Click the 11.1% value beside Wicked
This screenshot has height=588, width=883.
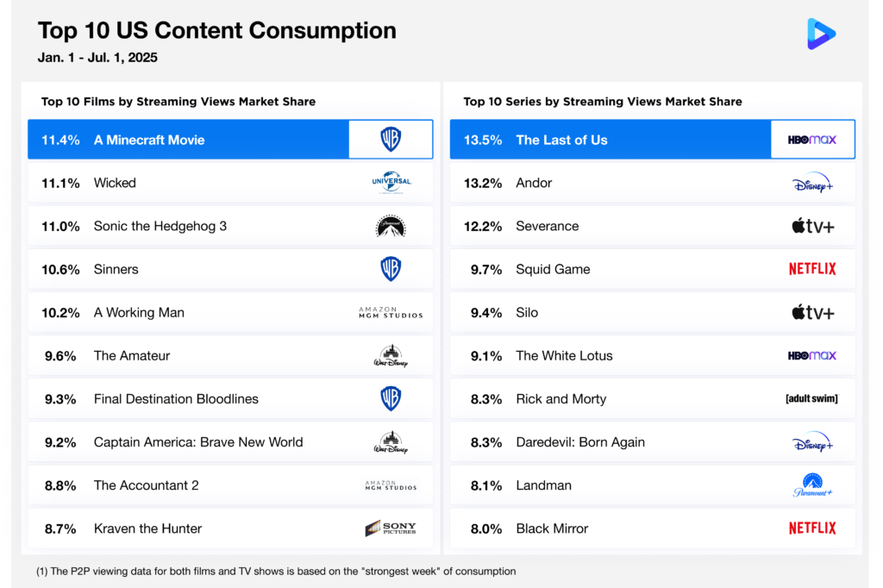pyautogui.click(x=61, y=183)
